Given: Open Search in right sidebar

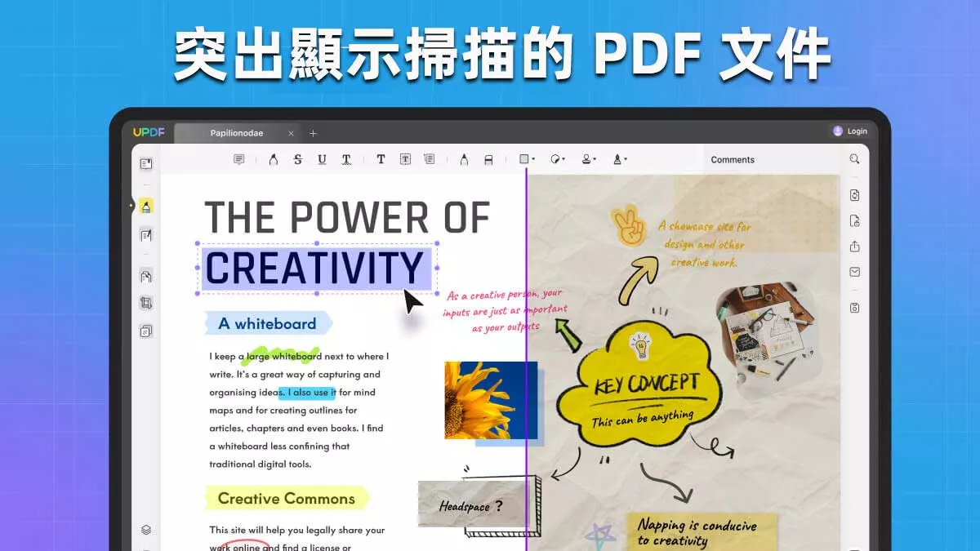Looking at the screenshot, I should 854,159.
